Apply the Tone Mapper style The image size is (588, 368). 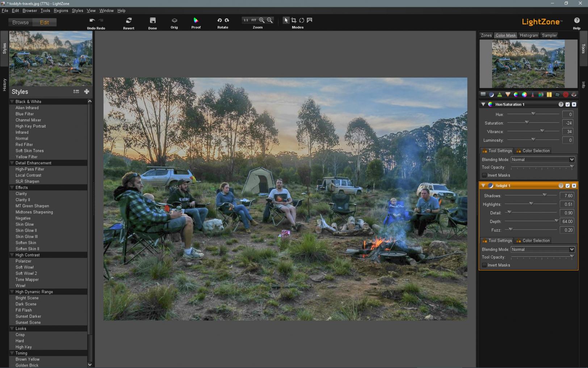(x=27, y=280)
